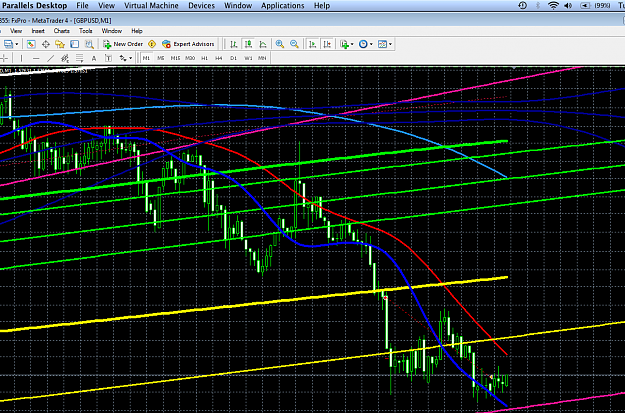
Task: Select the M1 timeframe button
Action: (146, 58)
